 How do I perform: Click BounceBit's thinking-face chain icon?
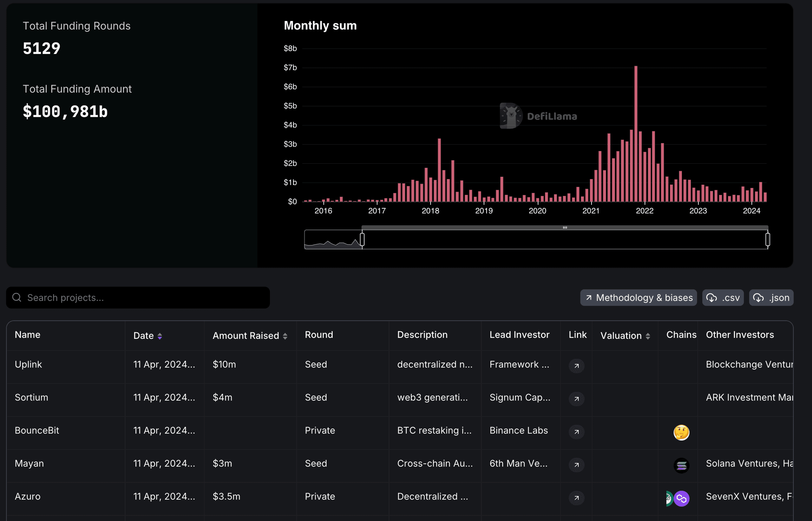[681, 432]
